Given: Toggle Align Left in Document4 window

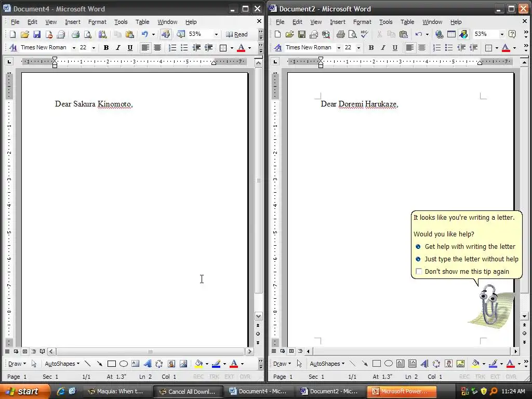Looking at the screenshot, I should pyautogui.click(x=145, y=47).
